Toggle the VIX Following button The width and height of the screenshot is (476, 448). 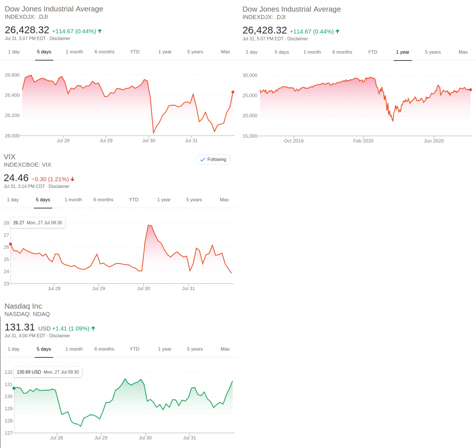point(213,160)
